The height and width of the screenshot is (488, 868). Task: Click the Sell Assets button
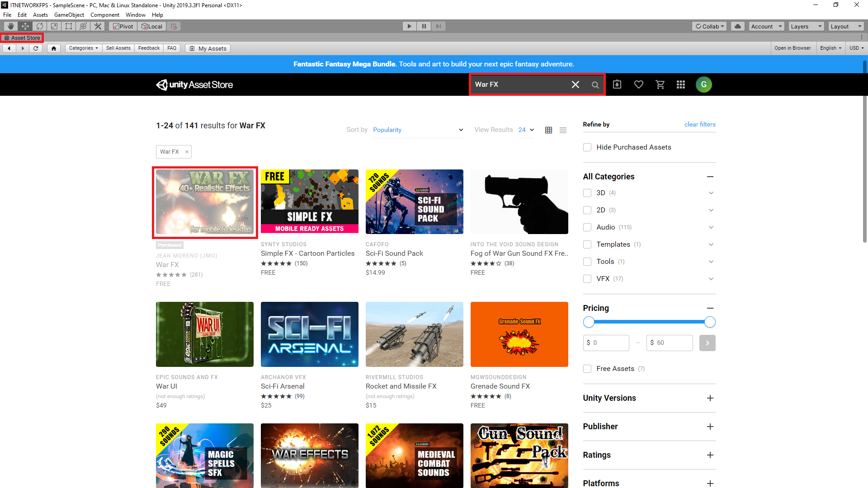click(x=118, y=48)
